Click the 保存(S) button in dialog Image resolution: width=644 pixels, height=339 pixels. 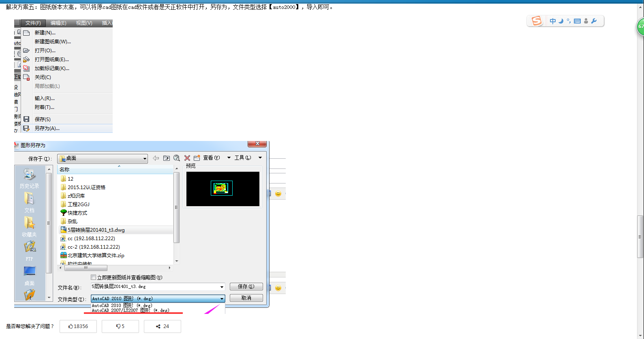coord(246,287)
